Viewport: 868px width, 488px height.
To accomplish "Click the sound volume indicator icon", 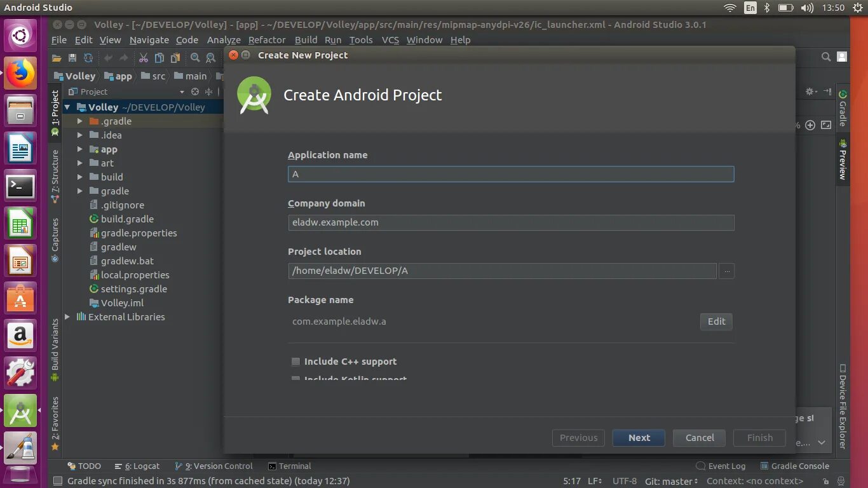I will click(807, 8).
